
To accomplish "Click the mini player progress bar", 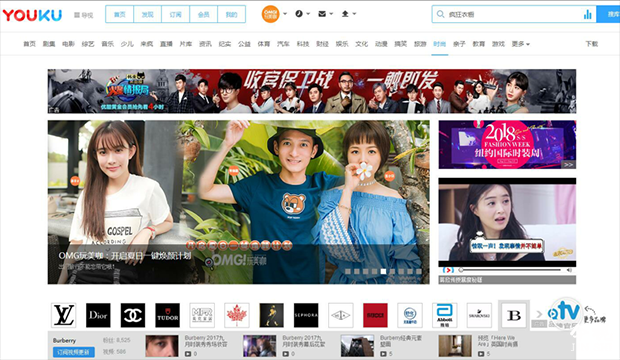I will pos(510,270).
